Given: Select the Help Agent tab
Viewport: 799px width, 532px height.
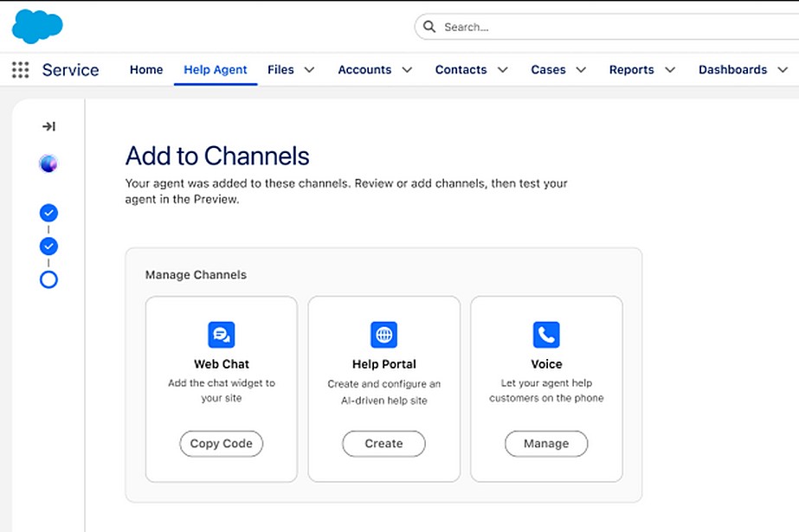Looking at the screenshot, I should pos(215,70).
